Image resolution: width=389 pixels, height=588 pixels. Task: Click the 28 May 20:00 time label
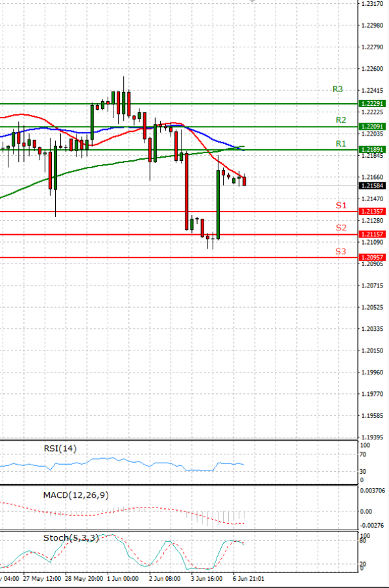(x=84, y=579)
